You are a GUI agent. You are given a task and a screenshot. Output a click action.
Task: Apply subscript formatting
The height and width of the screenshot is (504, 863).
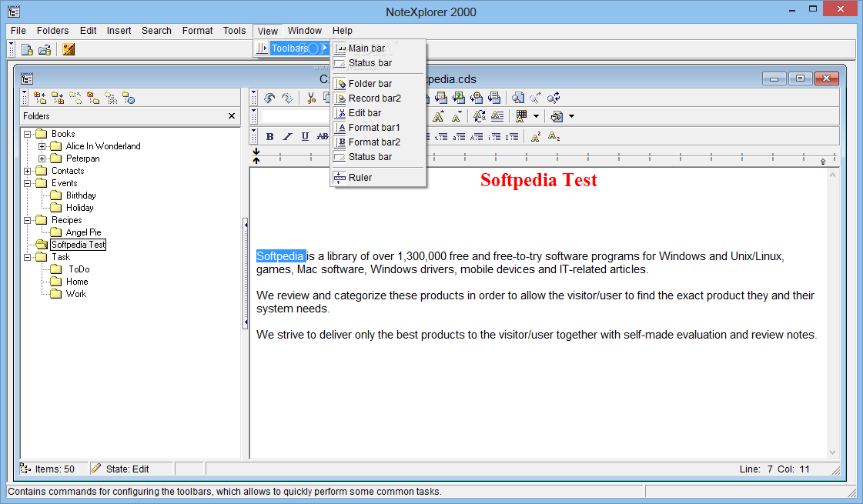[x=554, y=136]
